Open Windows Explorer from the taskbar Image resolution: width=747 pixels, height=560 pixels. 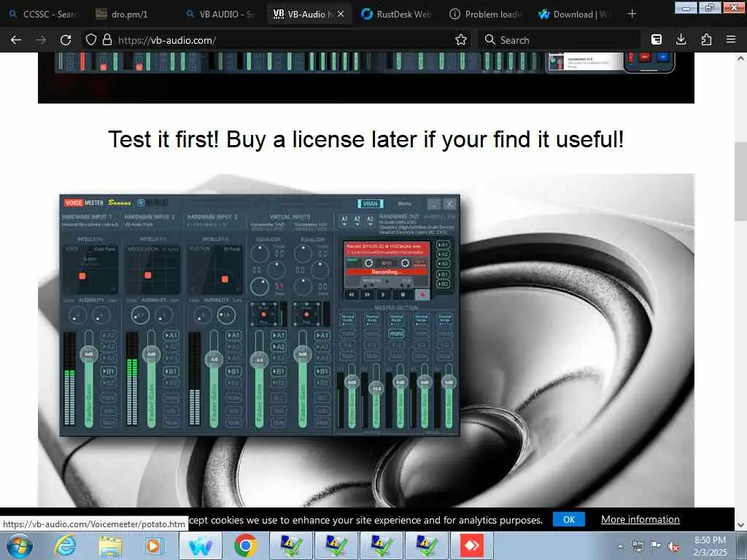click(110, 545)
